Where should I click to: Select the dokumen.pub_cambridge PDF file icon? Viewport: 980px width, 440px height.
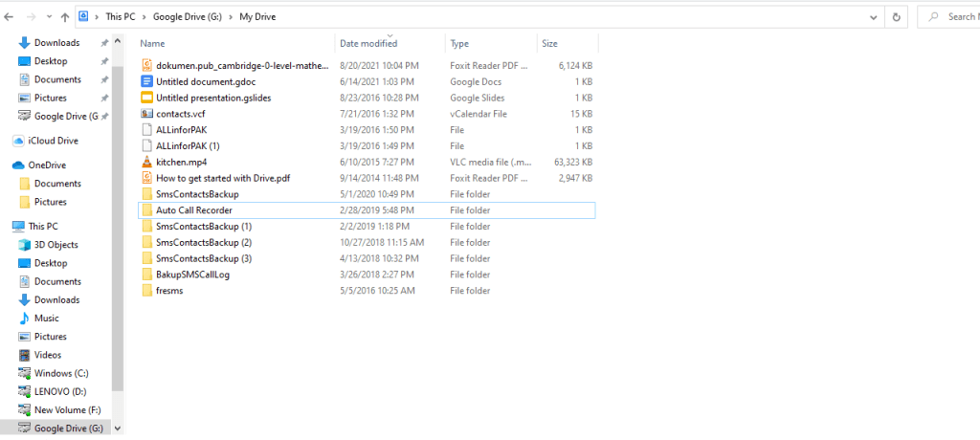(x=146, y=65)
